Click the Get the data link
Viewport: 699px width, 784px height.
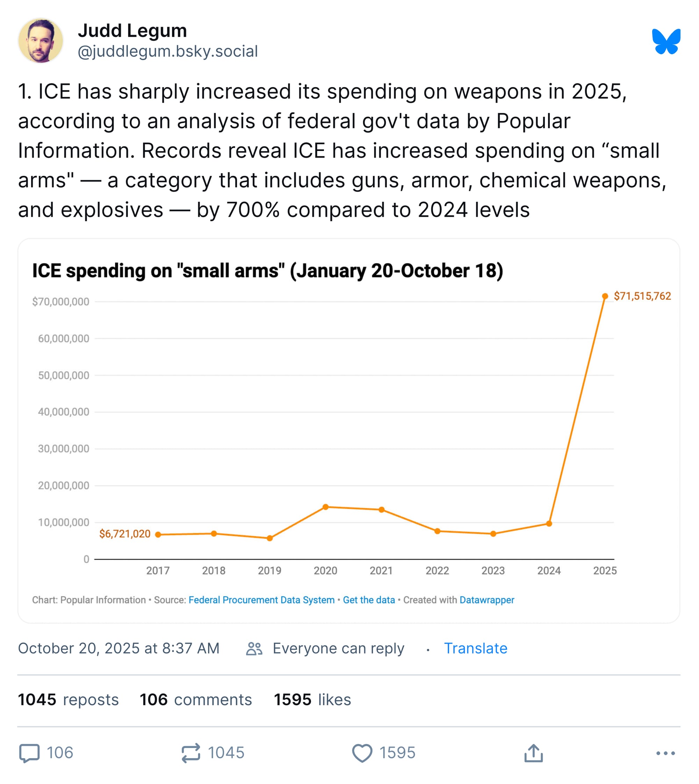[369, 600]
